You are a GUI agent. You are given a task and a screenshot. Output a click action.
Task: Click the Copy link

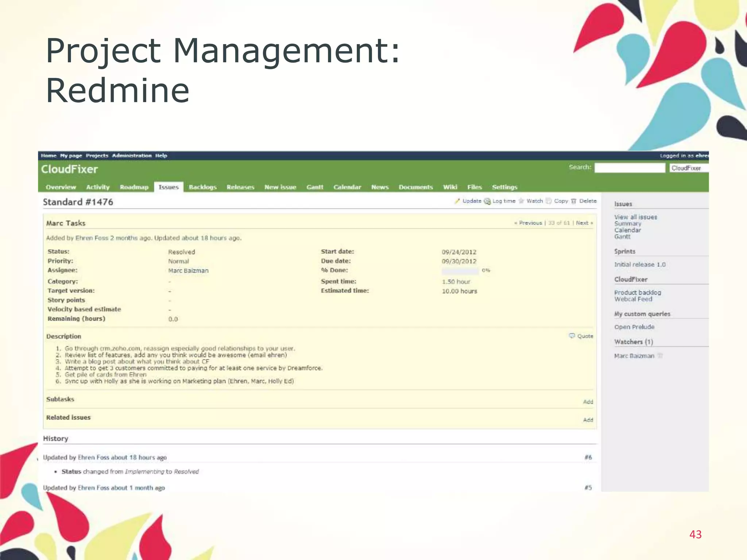point(561,201)
